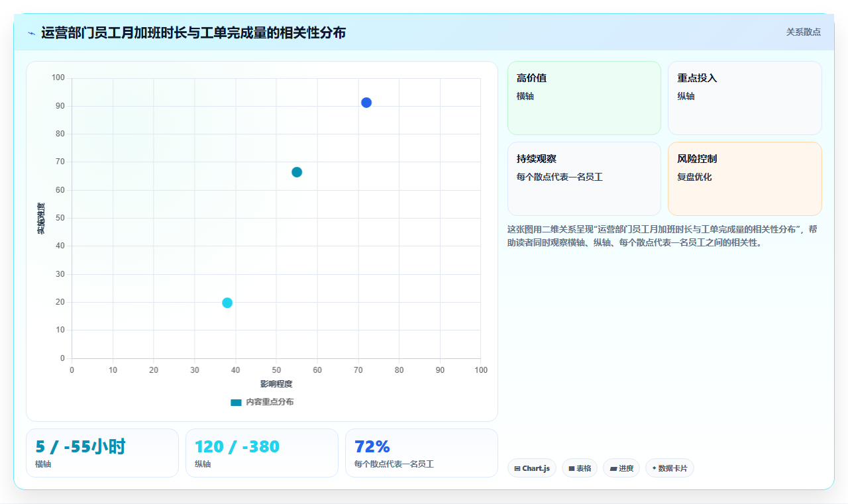The height and width of the screenshot is (504, 848).
Task: Click the legend color box for 内容重点分布
Action: (x=236, y=402)
